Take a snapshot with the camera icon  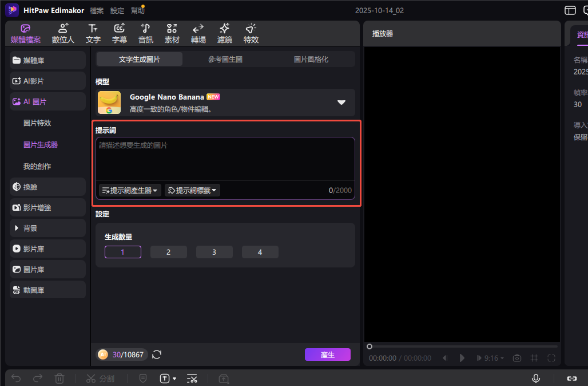(x=517, y=358)
